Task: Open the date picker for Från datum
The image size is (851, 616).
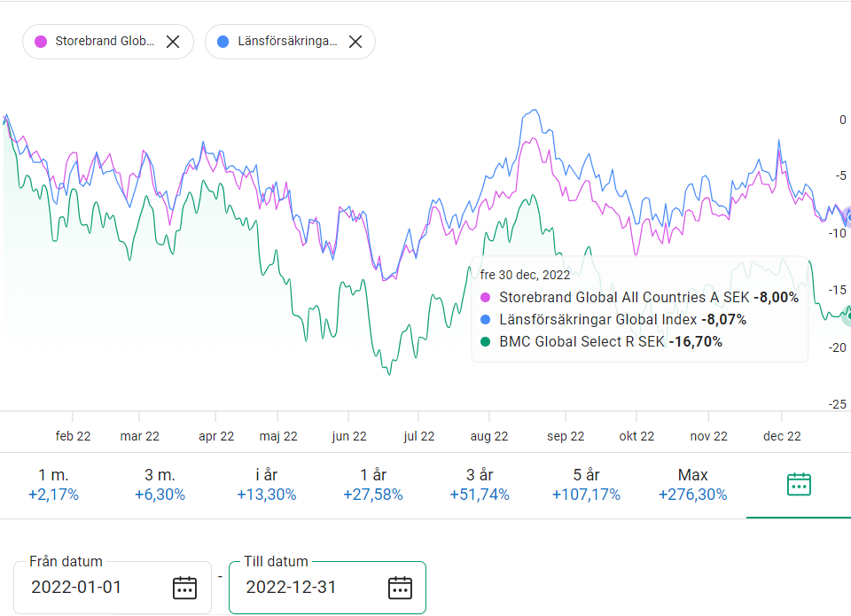Action: [x=184, y=587]
